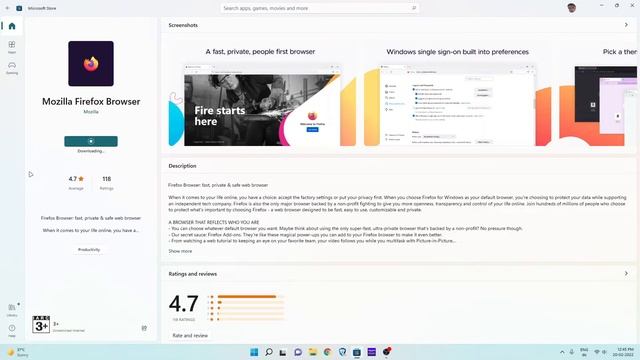This screenshot has width=640, height=360.
Task: Open Help in the sidebar
Action: [x=12, y=331]
